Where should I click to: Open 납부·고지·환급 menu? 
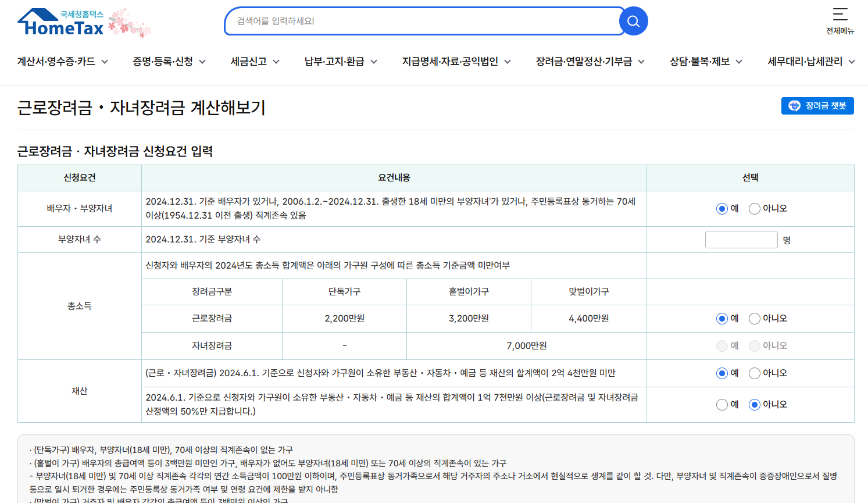pos(334,62)
